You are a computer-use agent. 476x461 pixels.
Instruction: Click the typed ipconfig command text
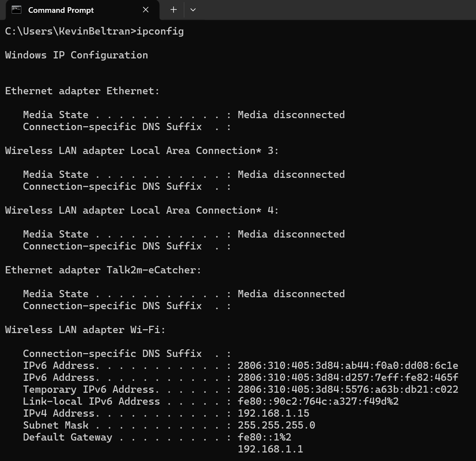click(160, 31)
